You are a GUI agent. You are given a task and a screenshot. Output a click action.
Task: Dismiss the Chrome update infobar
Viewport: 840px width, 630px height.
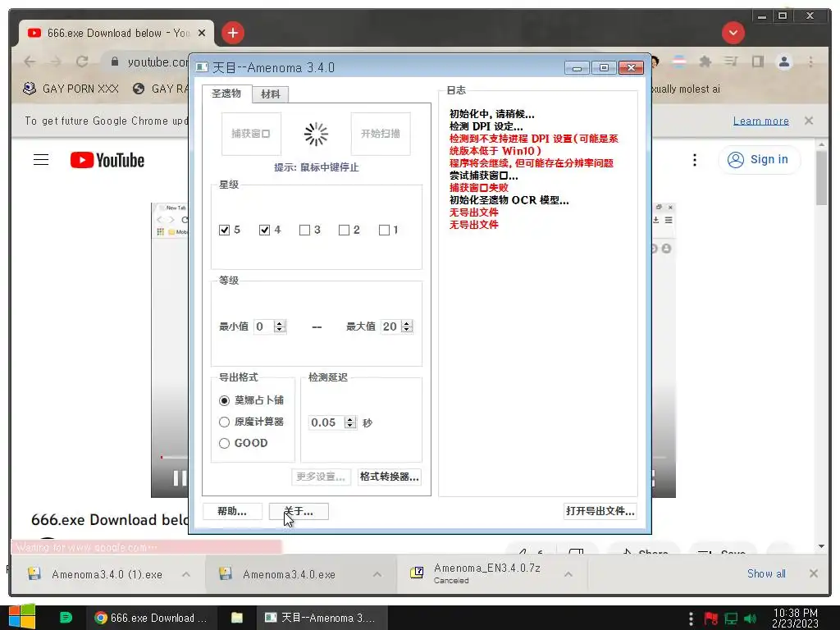pyautogui.click(x=809, y=121)
